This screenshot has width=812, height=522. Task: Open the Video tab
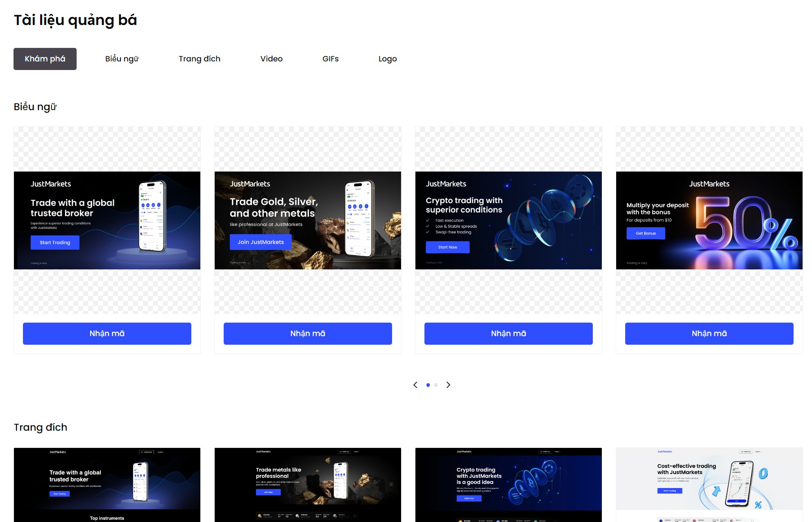272,59
